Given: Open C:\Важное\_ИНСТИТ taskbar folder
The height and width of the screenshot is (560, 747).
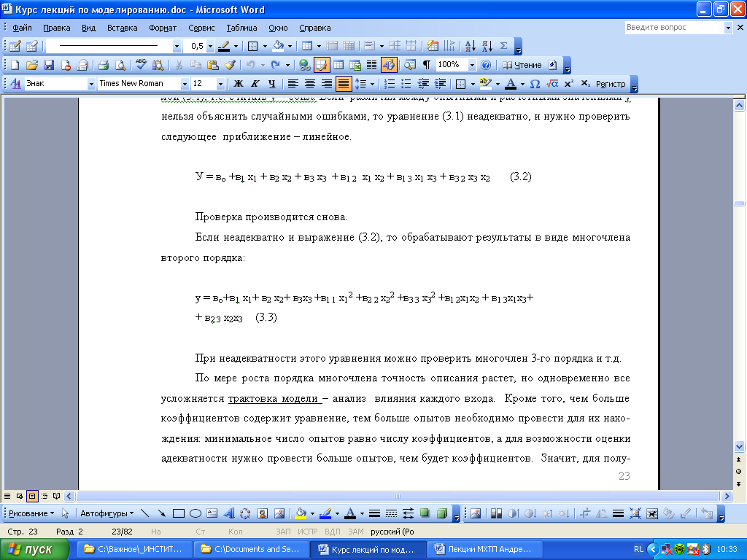Looking at the screenshot, I should tap(135, 549).
